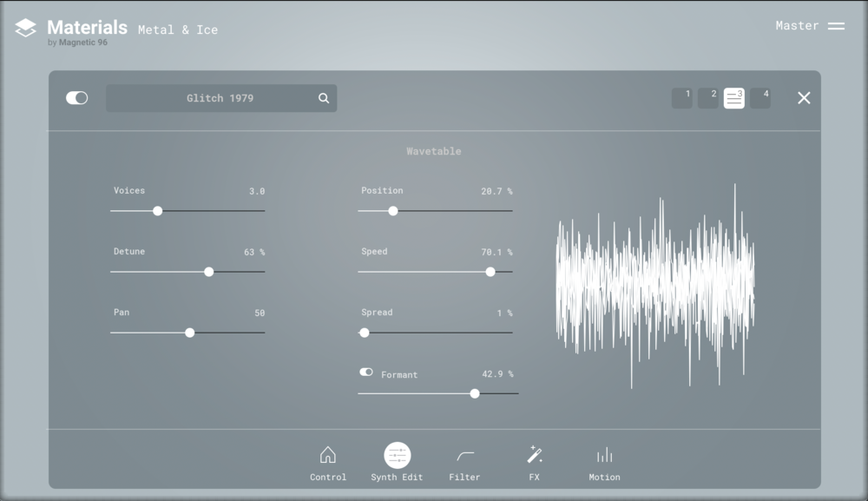Open the Filter curve icon
The height and width of the screenshot is (501, 868).
point(465,456)
